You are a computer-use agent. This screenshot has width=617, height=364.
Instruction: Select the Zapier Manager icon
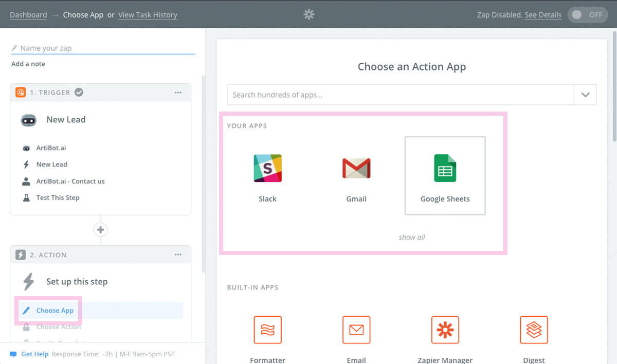(x=445, y=330)
